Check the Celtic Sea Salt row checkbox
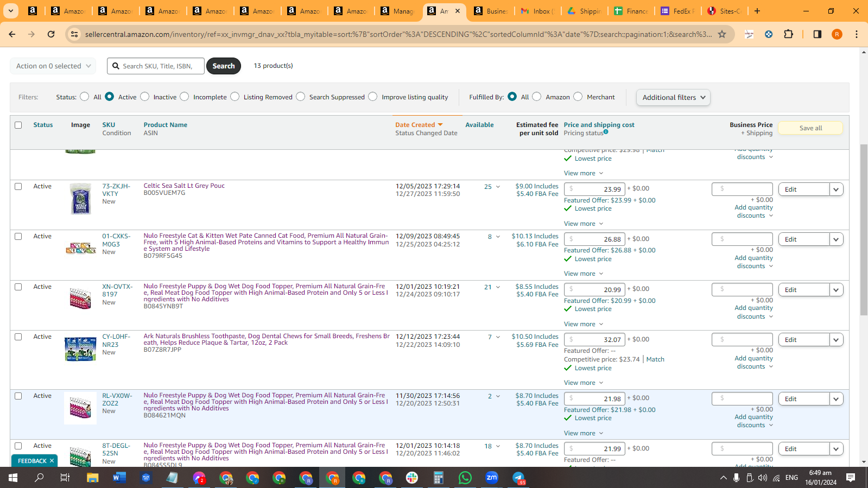 coord(18,186)
